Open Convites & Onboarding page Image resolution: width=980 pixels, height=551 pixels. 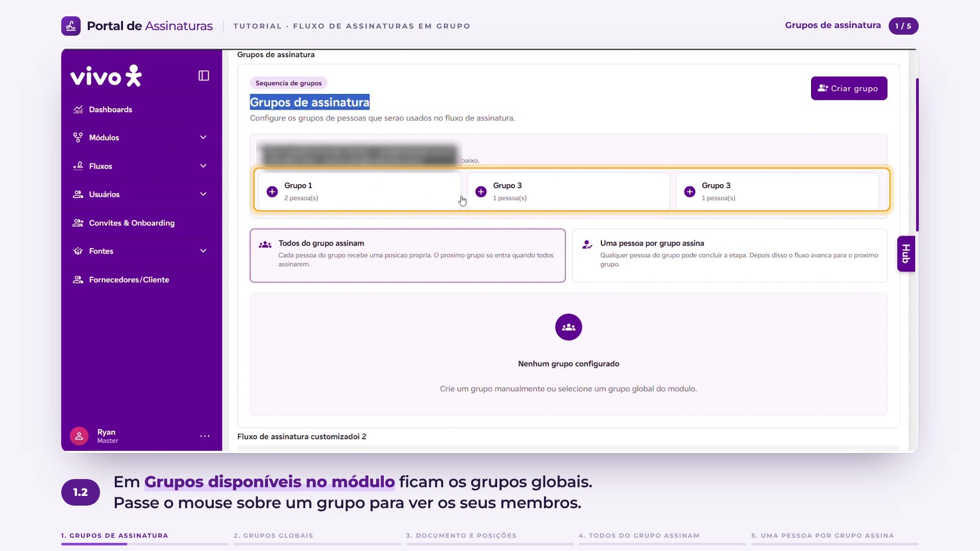[141, 223]
